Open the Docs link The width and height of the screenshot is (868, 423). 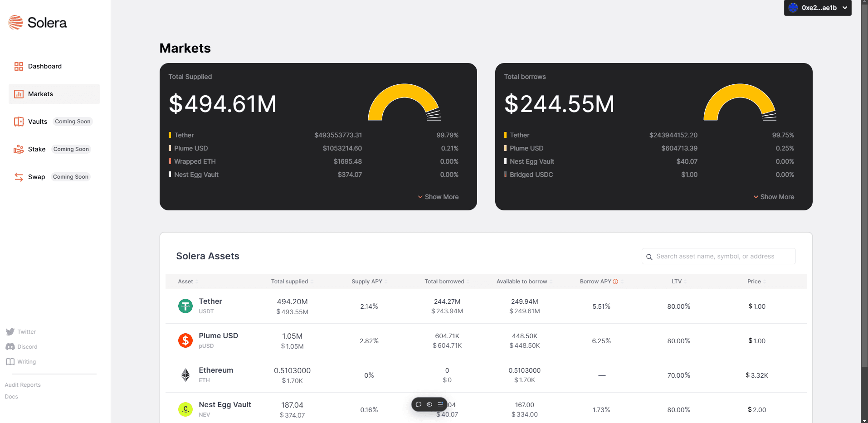point(11,397)
